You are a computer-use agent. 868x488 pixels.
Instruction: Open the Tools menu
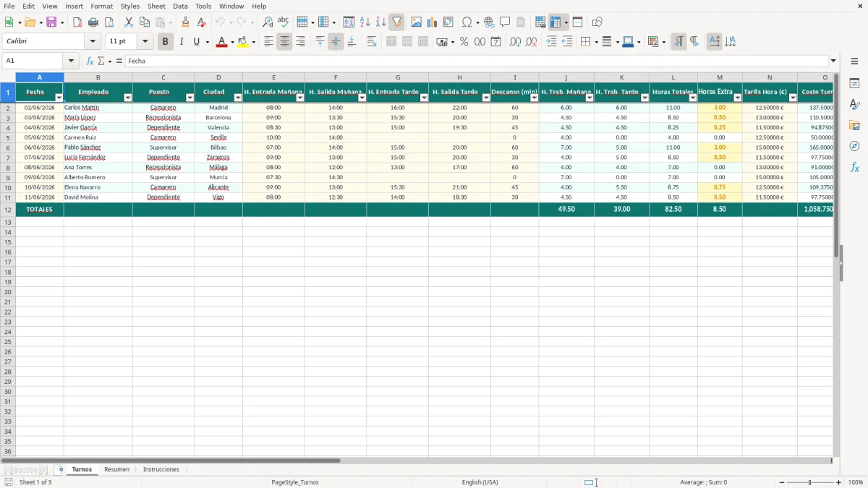tap(203, 6)
